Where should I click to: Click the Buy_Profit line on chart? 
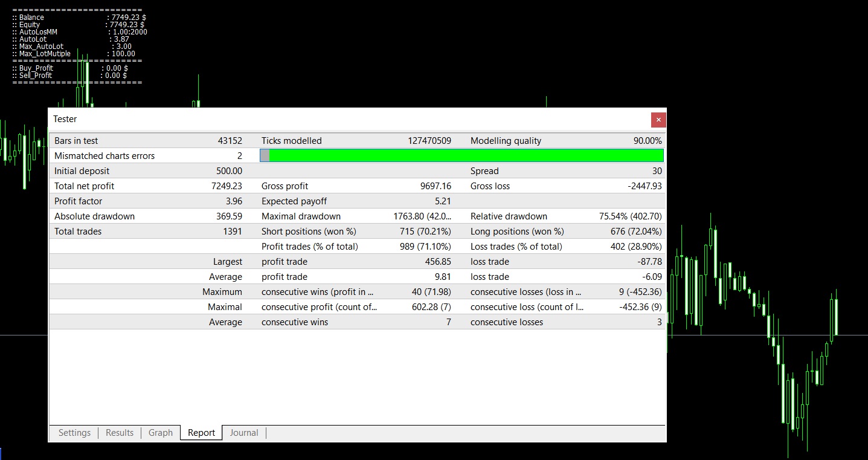[x=70, y=68]
